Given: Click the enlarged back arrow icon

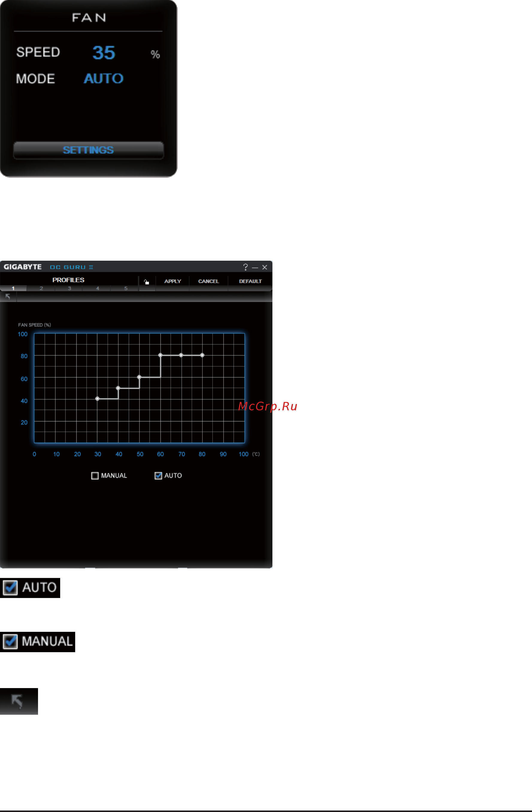Looking at the screenshot, I should point(19,701).
